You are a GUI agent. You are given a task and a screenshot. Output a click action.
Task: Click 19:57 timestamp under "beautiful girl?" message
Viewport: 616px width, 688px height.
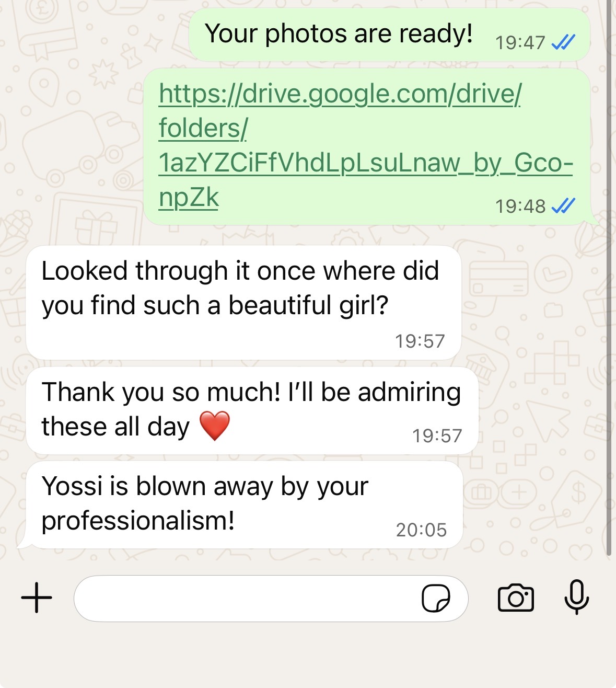pyautogui.click(x=420, y=341)
